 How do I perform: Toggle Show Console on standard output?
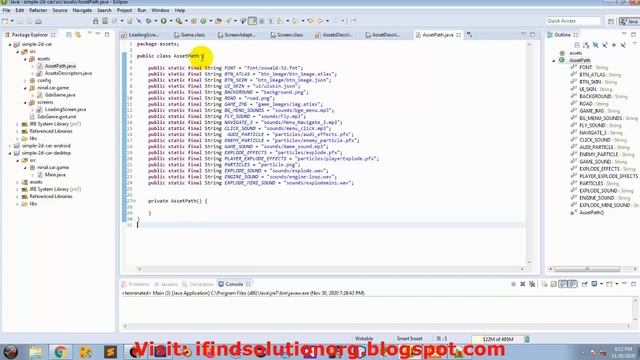pyautogui.click(x=563, y=284)
